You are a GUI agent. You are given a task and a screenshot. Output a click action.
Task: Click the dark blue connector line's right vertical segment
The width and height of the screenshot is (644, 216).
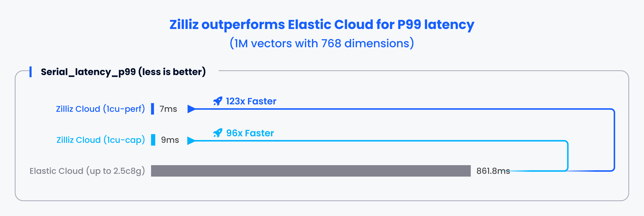tap(614, 140)
